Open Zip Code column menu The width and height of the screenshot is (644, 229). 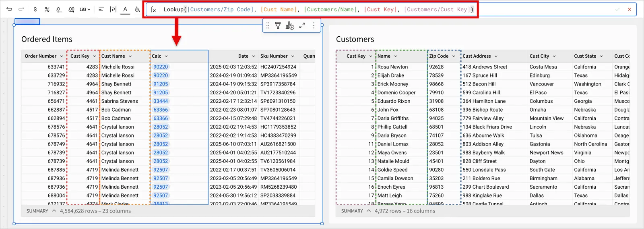(454, 56)
